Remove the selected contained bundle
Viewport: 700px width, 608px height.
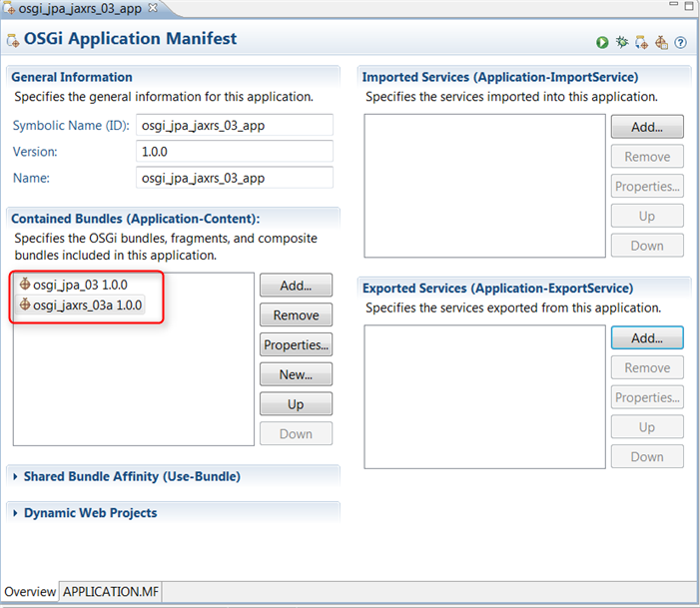(x=296, y=315)
